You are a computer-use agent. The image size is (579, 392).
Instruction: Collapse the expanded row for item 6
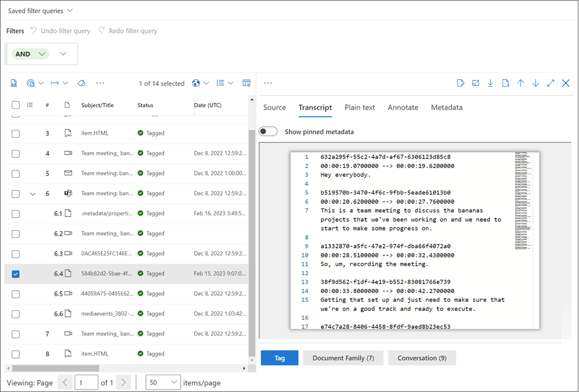[x=33, y=193]
